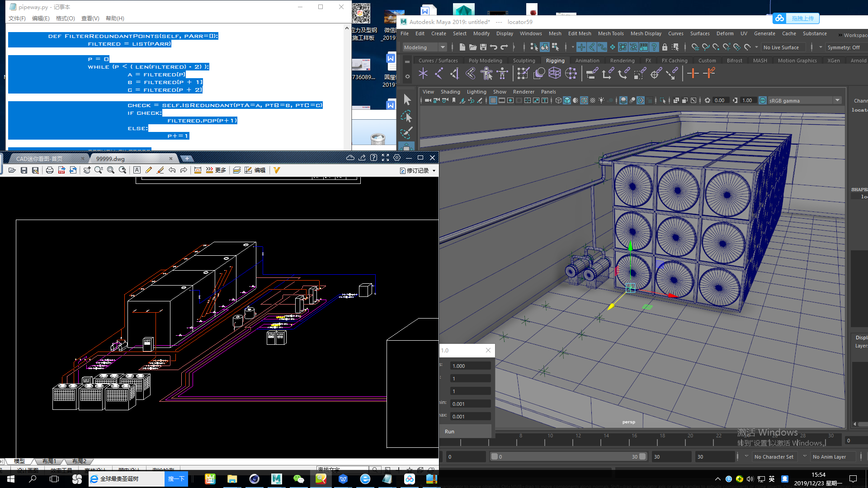Click the cloud icon in CAD viewer title bar
This screenshot has height=488, width=868.
point(350,158)
